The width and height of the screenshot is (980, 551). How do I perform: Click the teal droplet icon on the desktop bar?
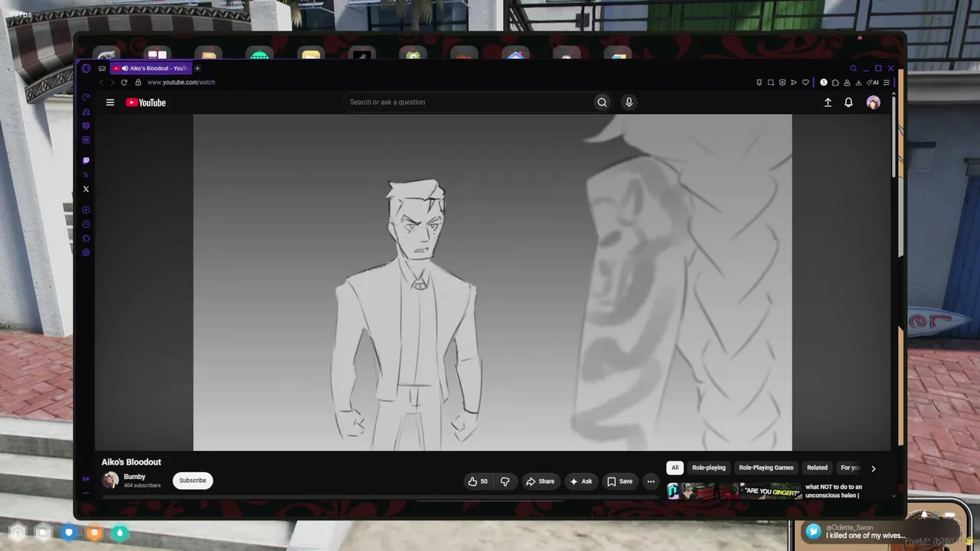coord(120,533)
